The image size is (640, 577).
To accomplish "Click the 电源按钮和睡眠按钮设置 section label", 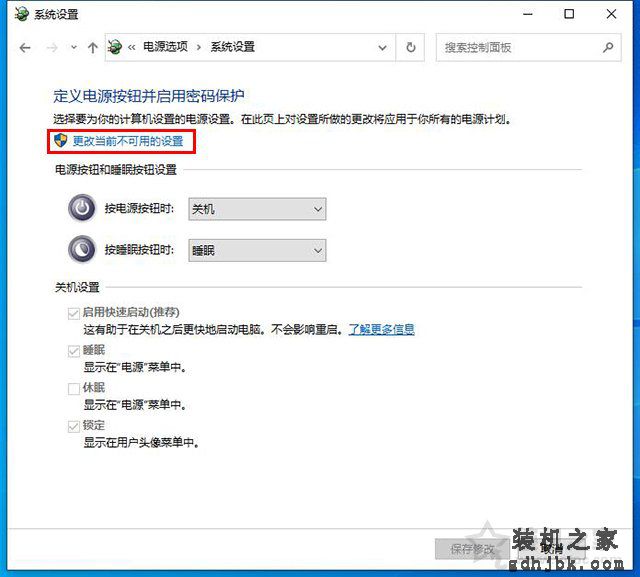I will pyautogui.click(x=116, y=170).
